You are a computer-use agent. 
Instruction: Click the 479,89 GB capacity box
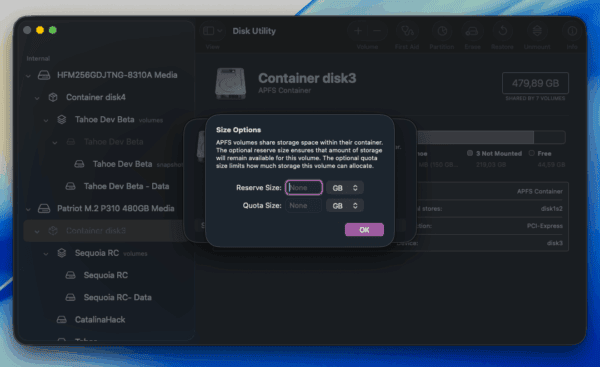535,83
